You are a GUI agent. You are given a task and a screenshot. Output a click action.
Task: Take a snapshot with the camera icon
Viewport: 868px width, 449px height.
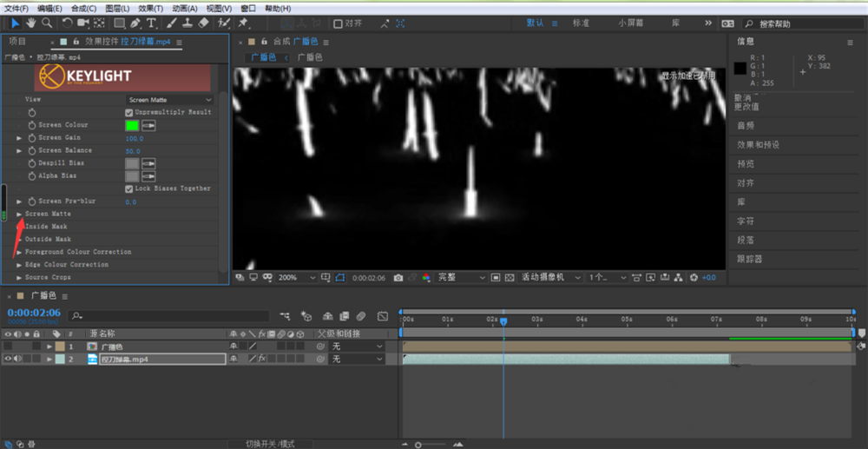(x=398, y=277)
